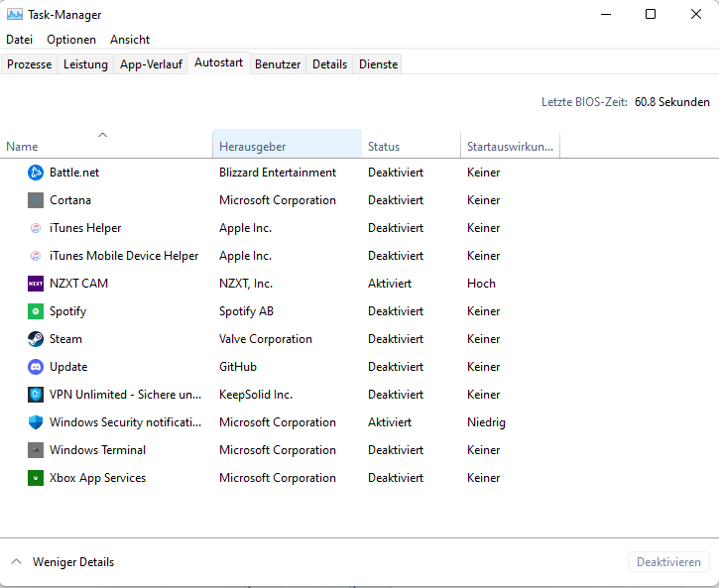Sort by the Name column header

coord(106,146)
